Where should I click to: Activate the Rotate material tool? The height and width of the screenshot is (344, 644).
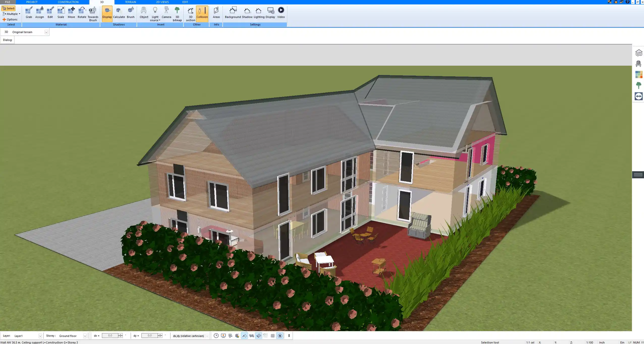point(82,13)
